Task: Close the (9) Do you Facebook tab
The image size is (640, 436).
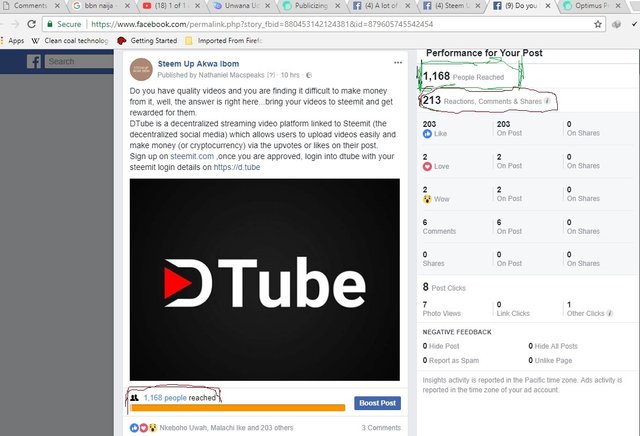Action: pos(548,6)
